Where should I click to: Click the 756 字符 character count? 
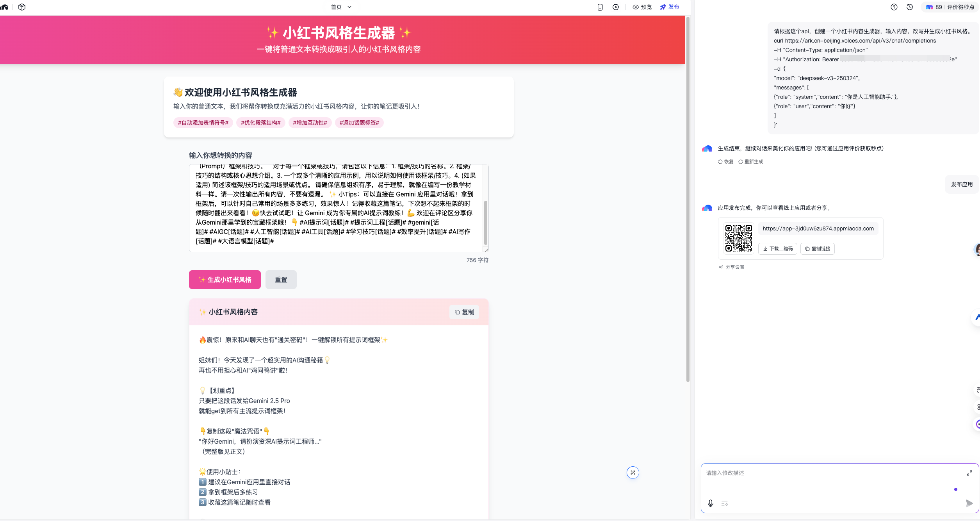[x=478, y=260]
